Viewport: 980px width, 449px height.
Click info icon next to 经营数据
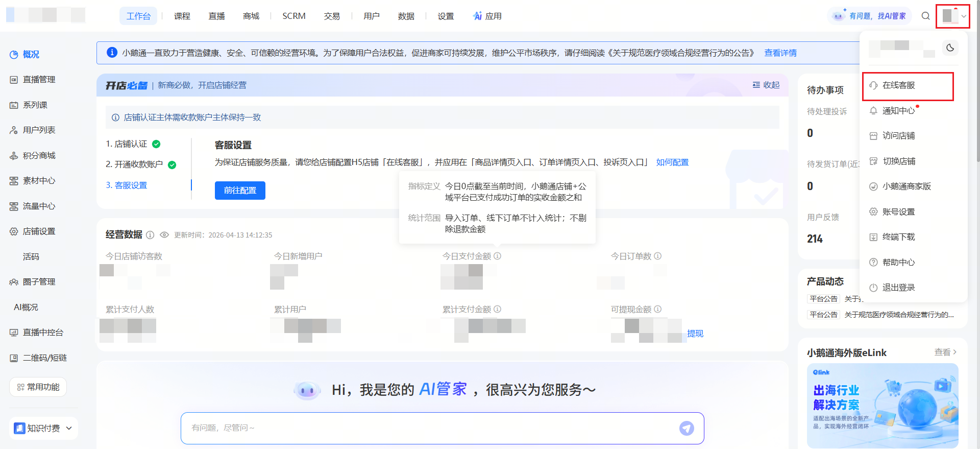pyautogui.click(x=150, y=235)
